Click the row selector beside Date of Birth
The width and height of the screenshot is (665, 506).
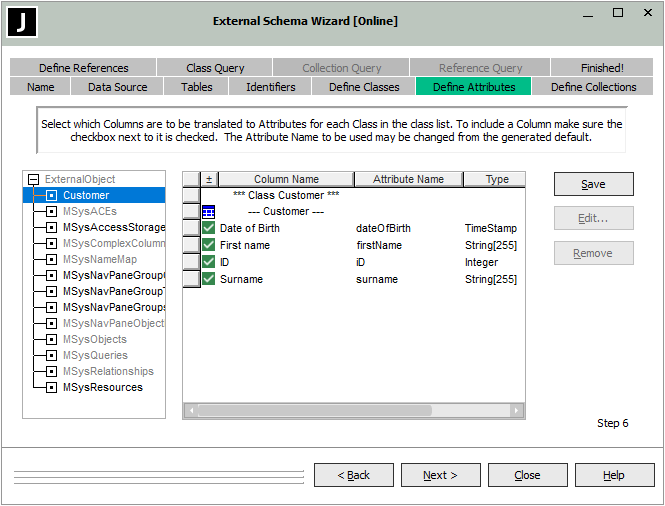(191, 228)
